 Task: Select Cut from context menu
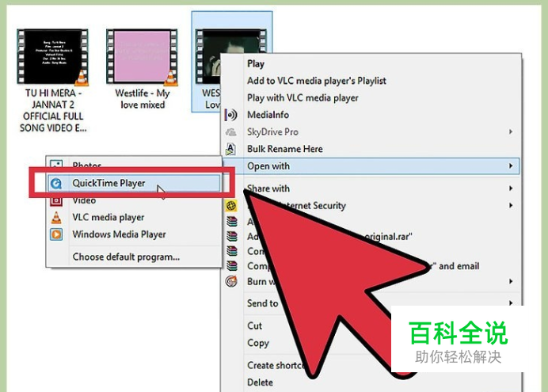[254, 326]
